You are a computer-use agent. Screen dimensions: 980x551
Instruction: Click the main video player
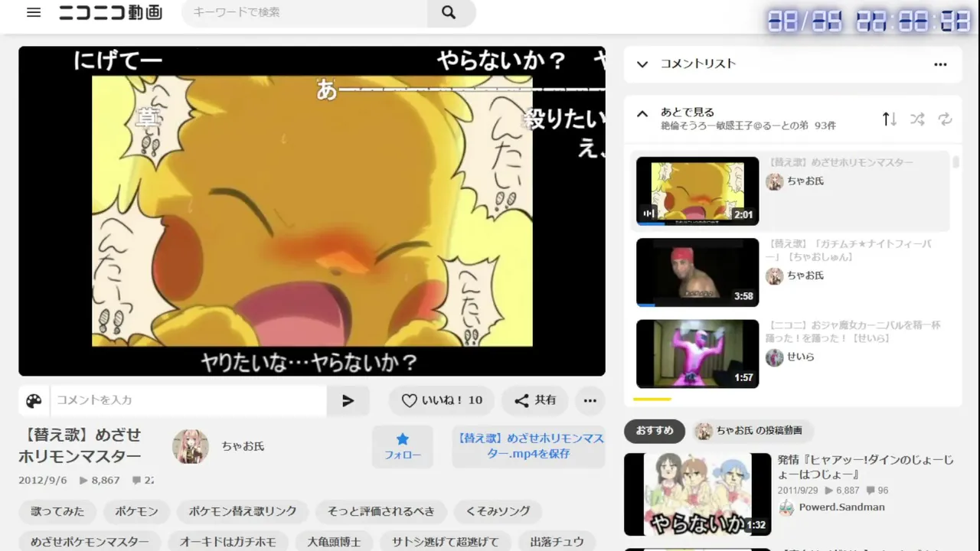(x=312, y=211)
